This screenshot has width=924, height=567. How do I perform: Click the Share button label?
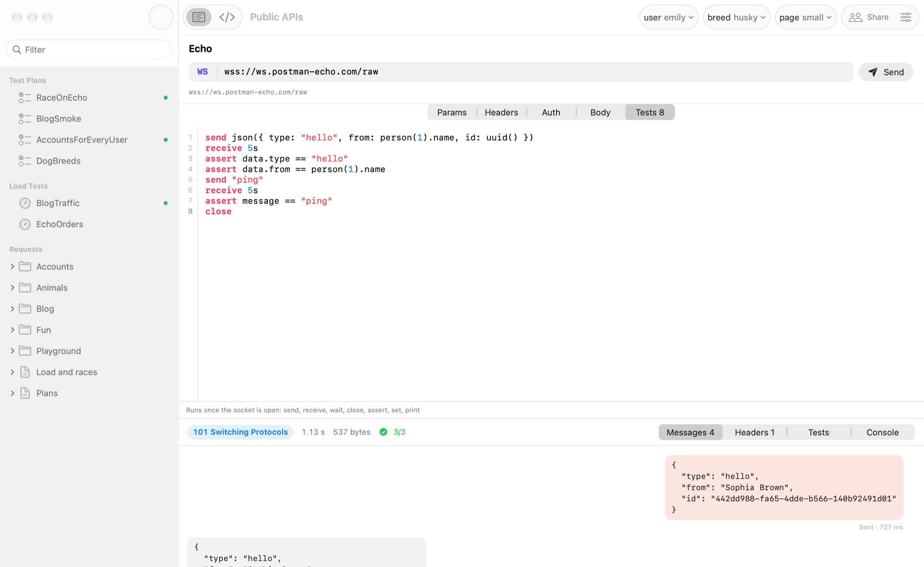[x=878, y=17]
